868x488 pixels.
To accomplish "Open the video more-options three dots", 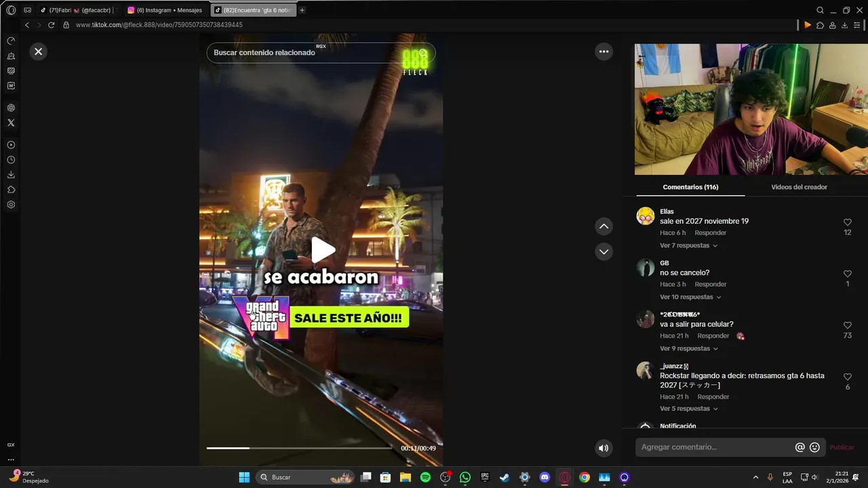I will coord(604,52).
